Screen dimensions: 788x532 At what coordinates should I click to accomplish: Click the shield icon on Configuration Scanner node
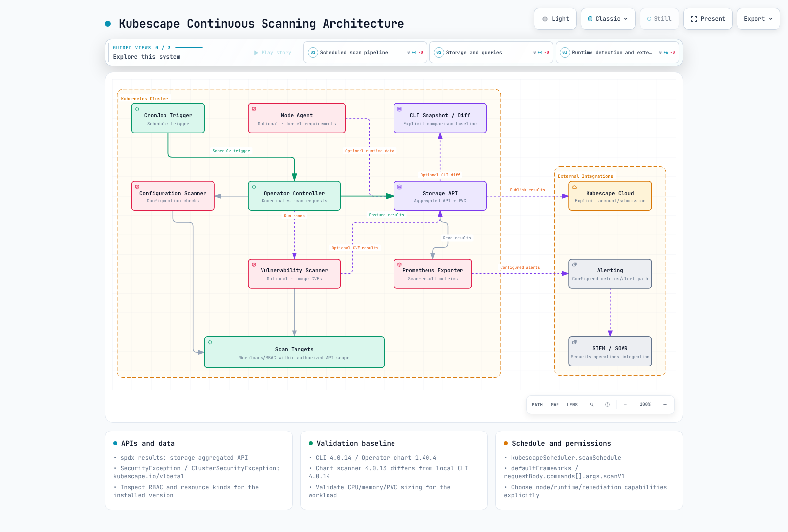(137, 187)
